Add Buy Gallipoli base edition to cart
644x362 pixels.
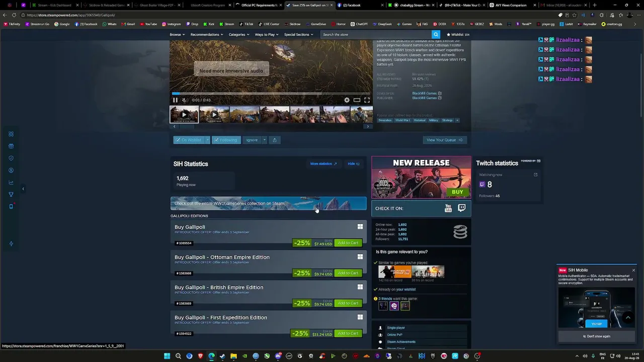click(348, 243)
